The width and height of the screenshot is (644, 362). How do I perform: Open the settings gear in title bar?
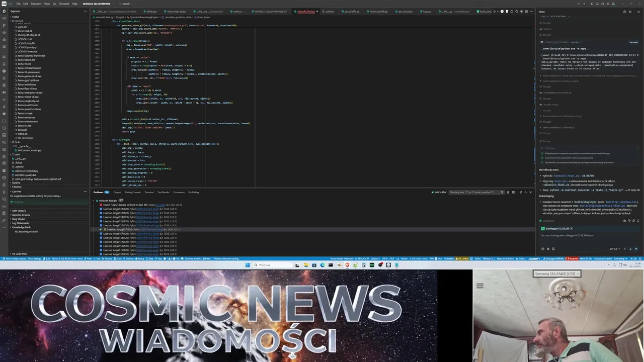(608, 4)
